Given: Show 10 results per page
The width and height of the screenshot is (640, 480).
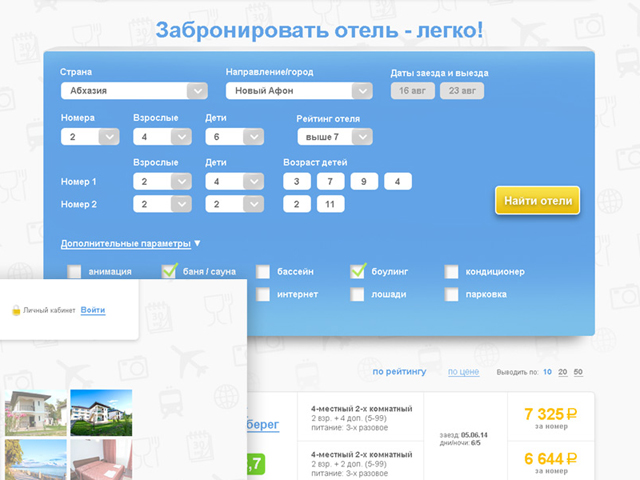Looking at the screenshot, I should coord(547,372).
